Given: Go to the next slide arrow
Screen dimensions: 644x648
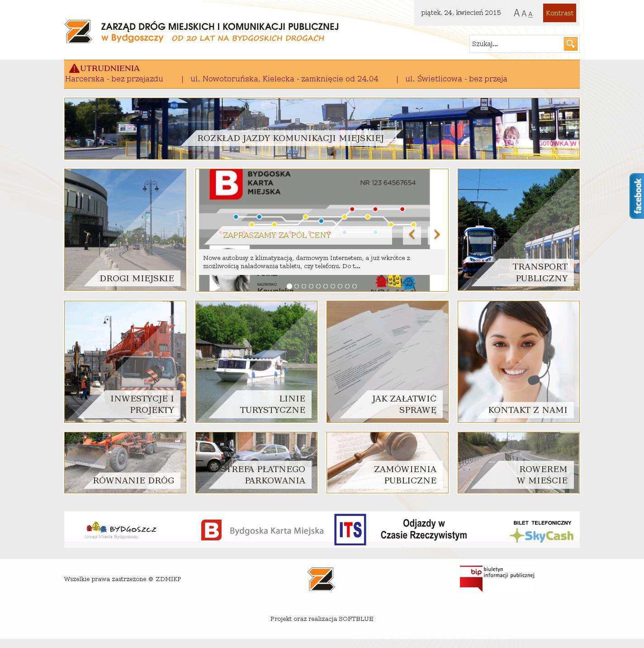Looking at the screenshot, I should (436, 235).
